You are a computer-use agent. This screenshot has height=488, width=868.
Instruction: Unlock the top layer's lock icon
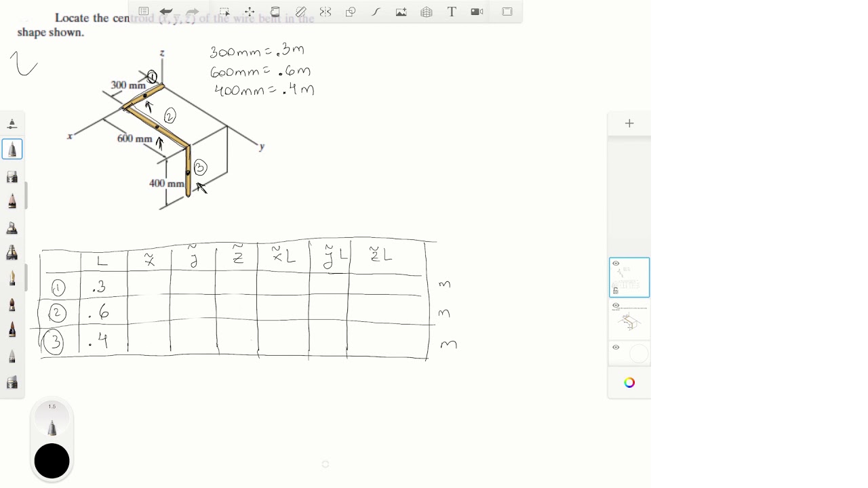[x=616, y=290]
